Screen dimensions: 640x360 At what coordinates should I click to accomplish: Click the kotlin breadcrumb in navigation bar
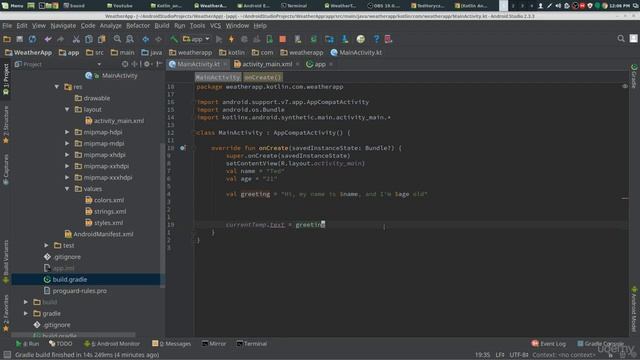[x=231, y=53]
